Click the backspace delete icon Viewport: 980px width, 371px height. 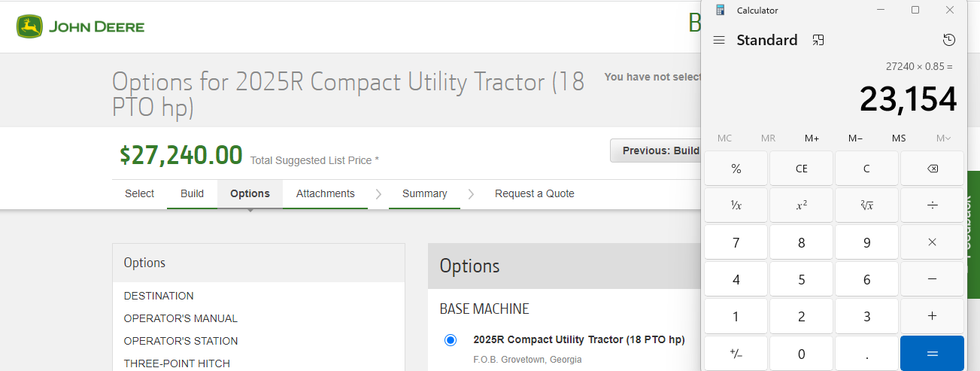click(932, 169)
